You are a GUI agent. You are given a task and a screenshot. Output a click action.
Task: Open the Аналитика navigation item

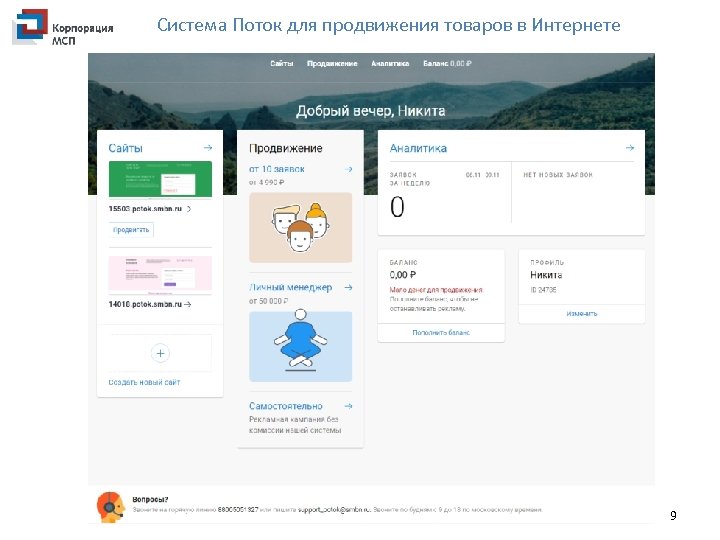(390, 63)
